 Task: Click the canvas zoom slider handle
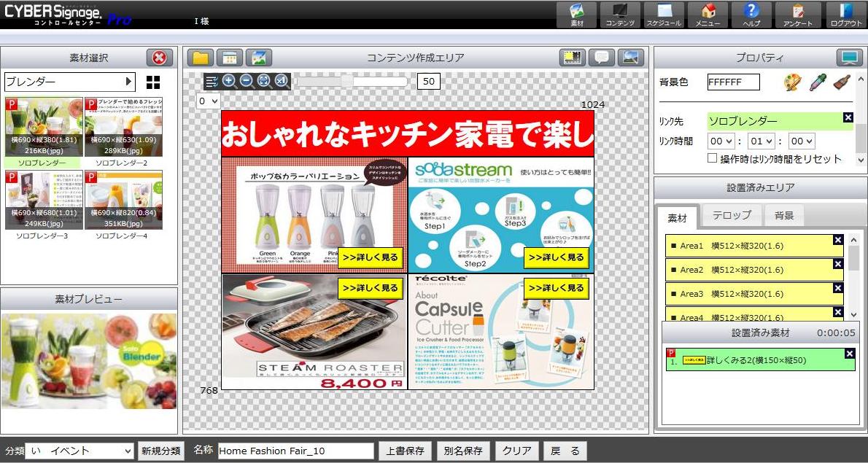coord(346,82)
